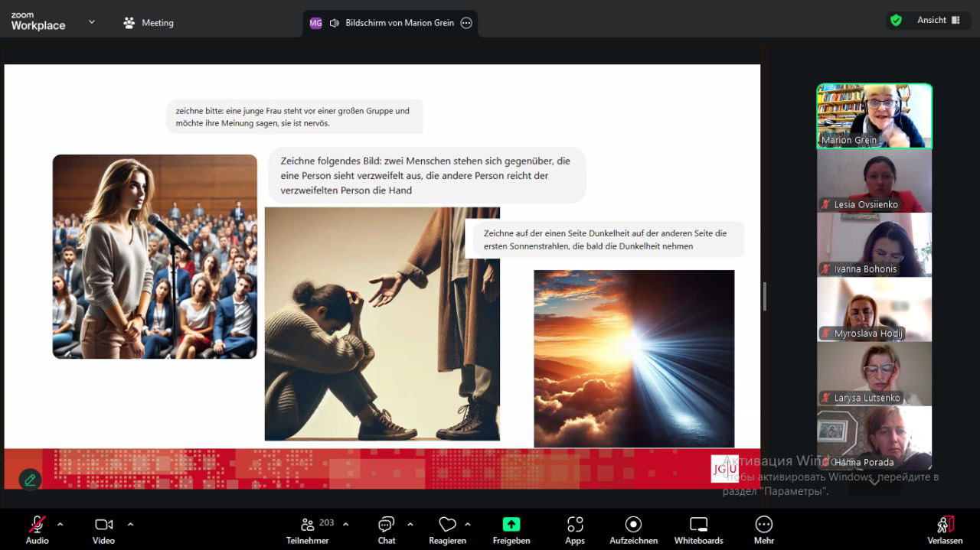Start recording with Aufzeichnen
The image size is (980, 550).
[633, 525]
